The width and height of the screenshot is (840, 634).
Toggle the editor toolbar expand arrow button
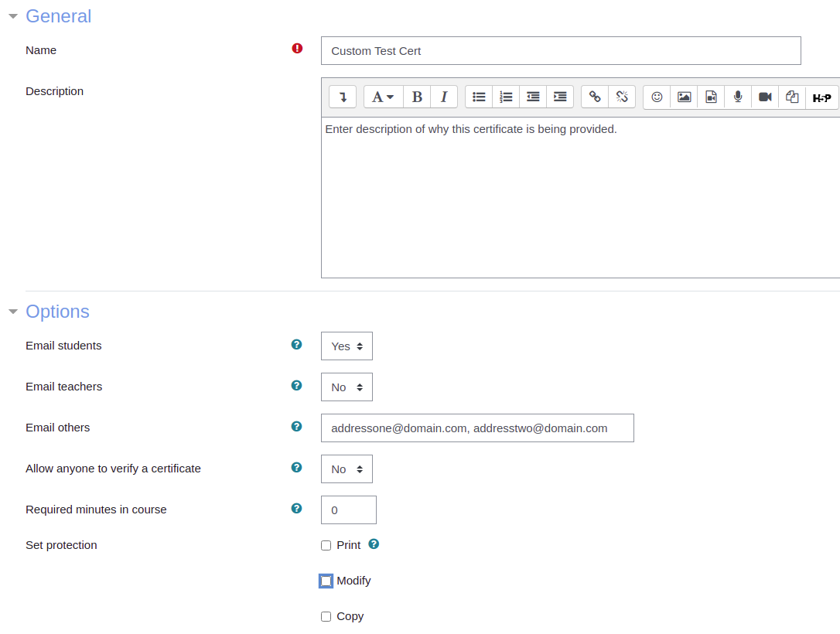click(x=343, y=97)
